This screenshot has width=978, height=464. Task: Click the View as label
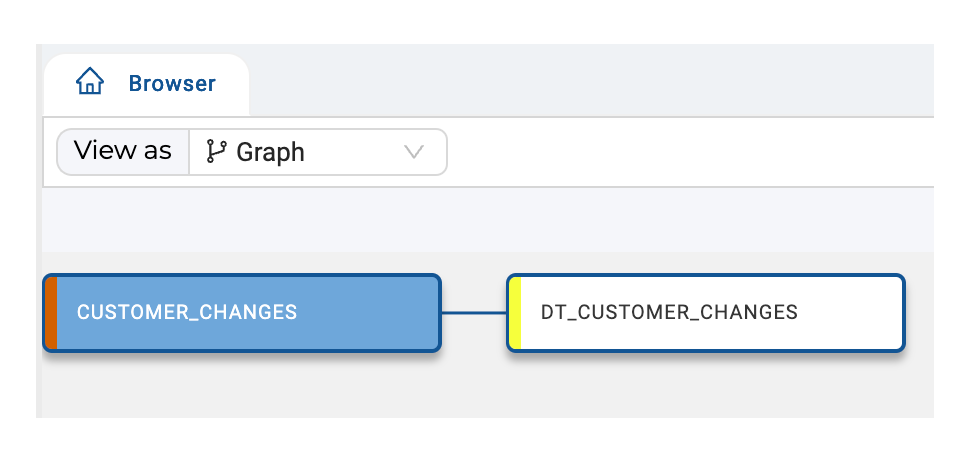click(123, 152)
